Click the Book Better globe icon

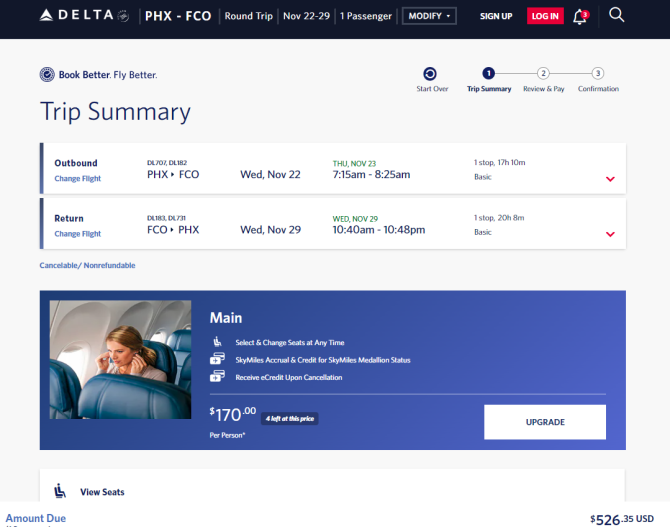47,74
